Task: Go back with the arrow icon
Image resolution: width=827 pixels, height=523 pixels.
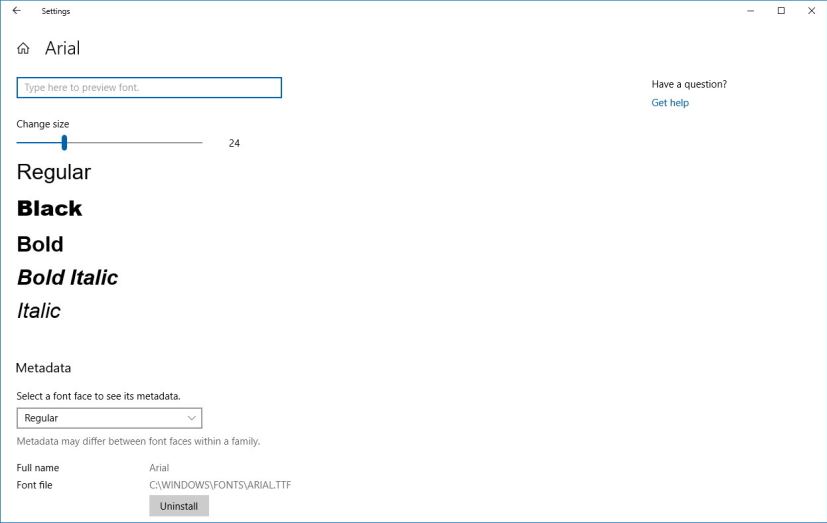Action: 17,11
